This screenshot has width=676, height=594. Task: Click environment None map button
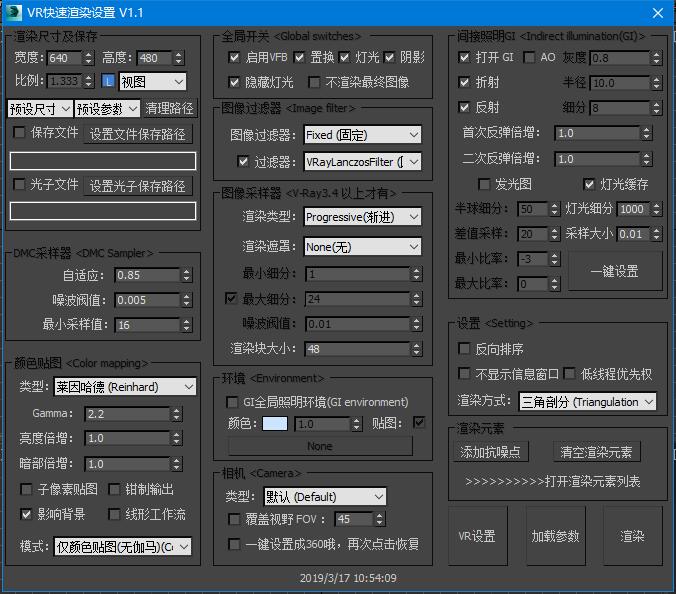pyautogui.click(x=320, y=446)
